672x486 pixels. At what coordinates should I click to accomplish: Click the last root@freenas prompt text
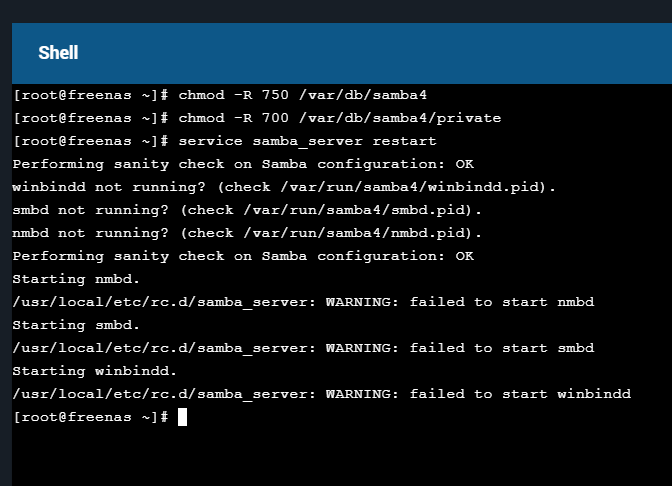90,417
